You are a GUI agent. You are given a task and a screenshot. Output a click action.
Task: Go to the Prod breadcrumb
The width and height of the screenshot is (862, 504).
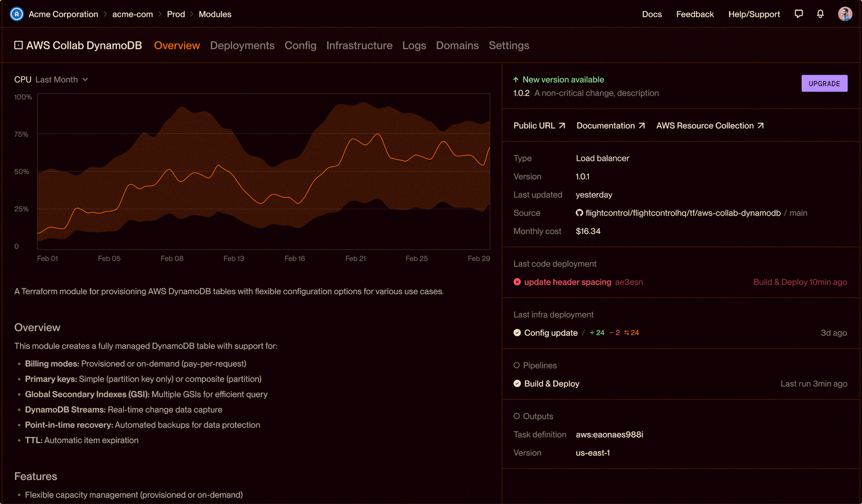coord(176,14)
